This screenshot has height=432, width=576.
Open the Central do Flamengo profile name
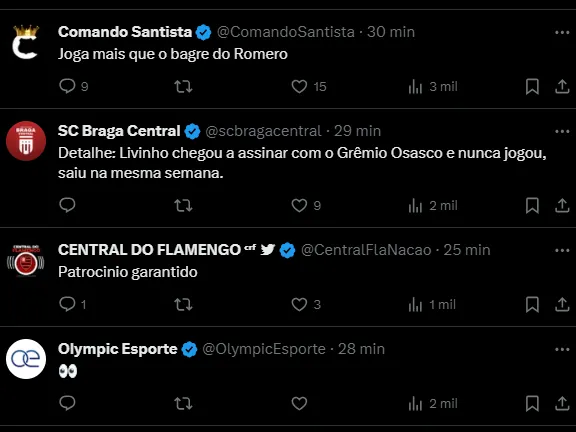[x=149, y=250]
